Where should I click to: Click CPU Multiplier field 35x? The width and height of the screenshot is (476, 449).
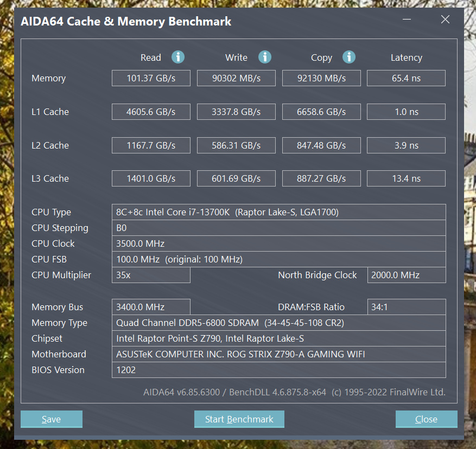pyautogui.click(x=151, y=275)
